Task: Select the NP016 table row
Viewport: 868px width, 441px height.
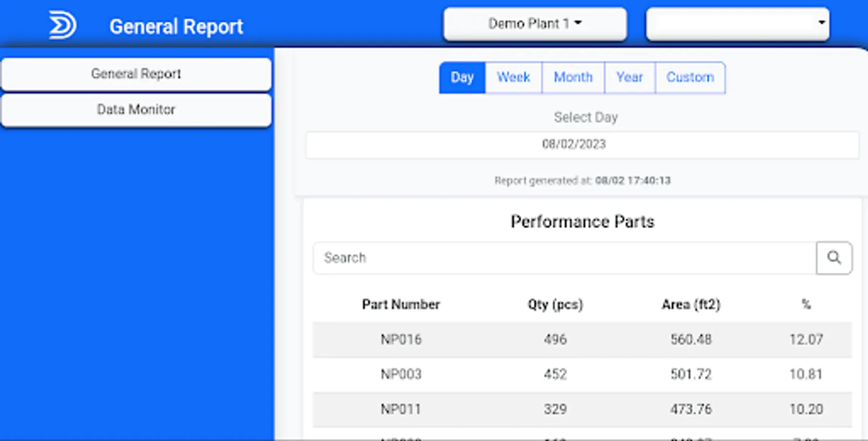Action: [x=582, y=340]
